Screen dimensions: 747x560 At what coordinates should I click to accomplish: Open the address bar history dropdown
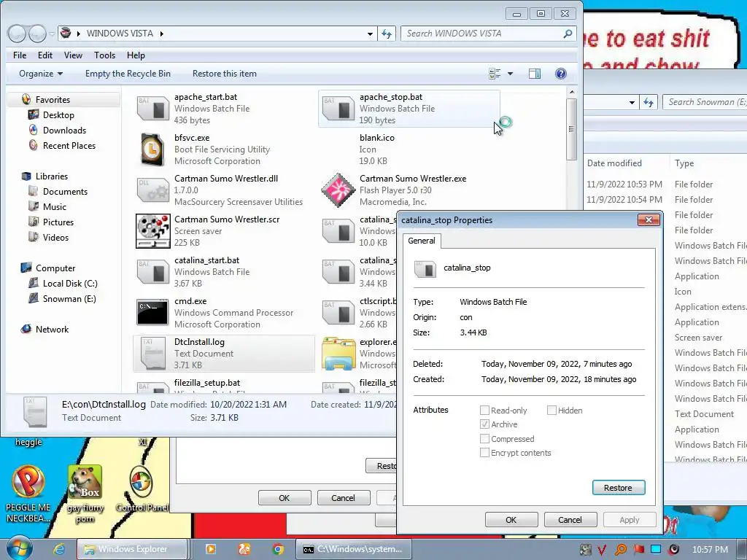[370, 34]
